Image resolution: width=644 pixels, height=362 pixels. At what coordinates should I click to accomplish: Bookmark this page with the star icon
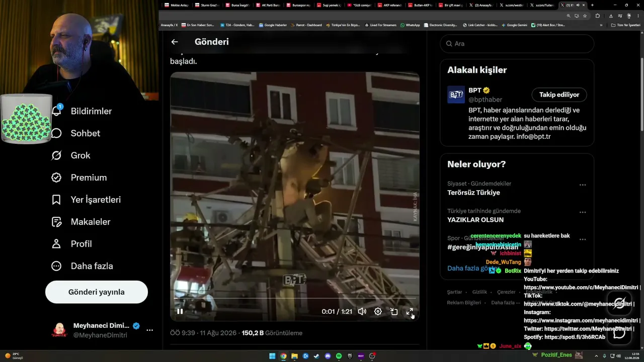point(585,16)
